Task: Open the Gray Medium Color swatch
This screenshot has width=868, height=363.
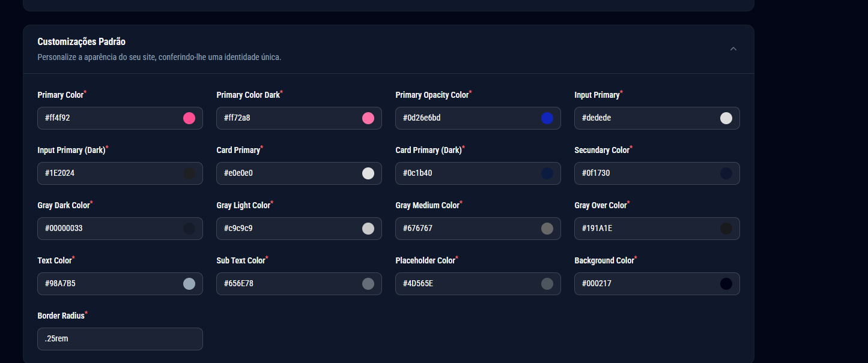Action: pyautogui.click(x=547, y=229)
